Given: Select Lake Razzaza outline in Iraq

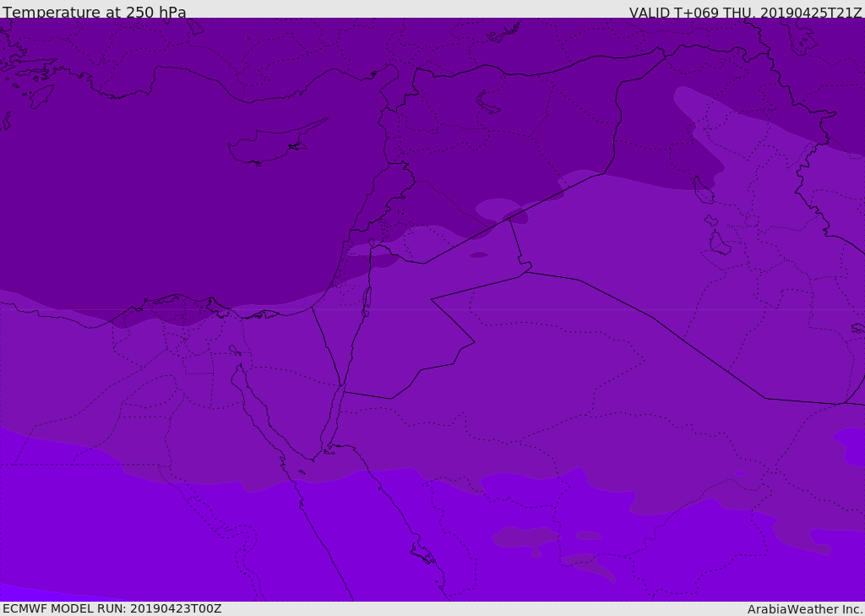Looking at the screenshot, I should [x=719, y=244].
